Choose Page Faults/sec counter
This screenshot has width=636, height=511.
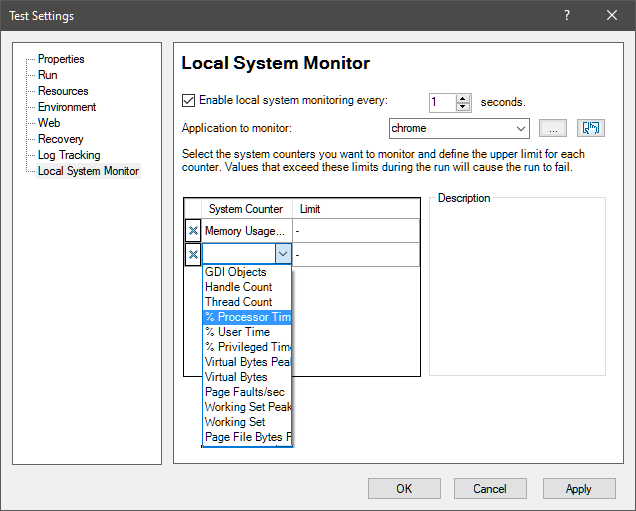coord(247,392)
